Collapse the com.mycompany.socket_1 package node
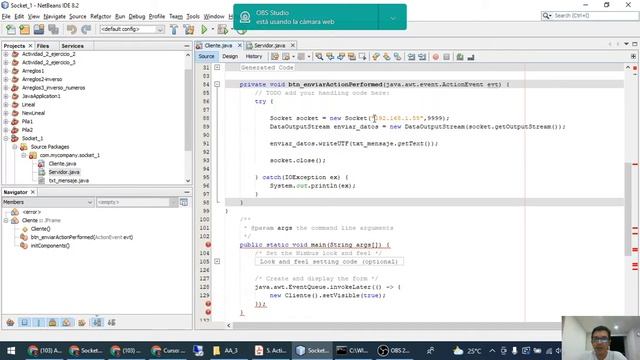Image resolution: width=640 pixels, height=360 pixels. tap(24, 155)
